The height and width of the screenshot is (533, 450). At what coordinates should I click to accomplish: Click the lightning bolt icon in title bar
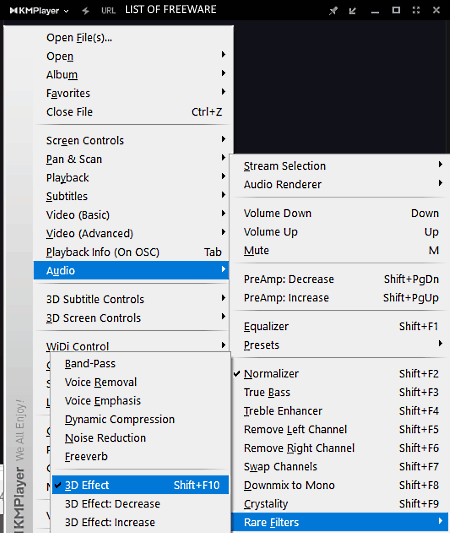[x=86, y=11]
